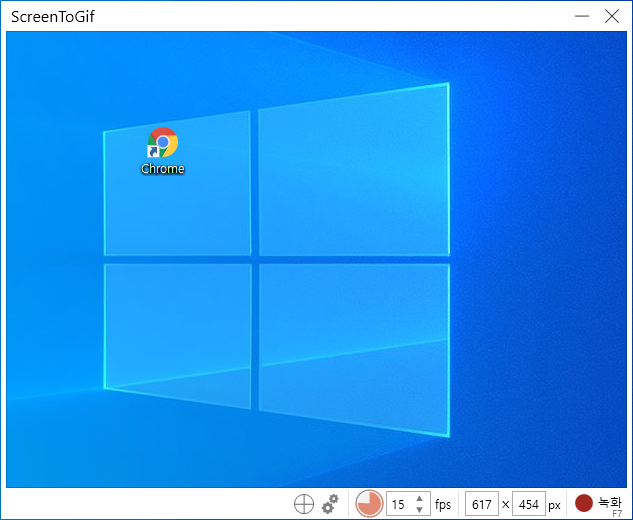The height and width of the screenshot is (520, 633).
Task: Click the width field showing 617
Action: tap(482, 504)
